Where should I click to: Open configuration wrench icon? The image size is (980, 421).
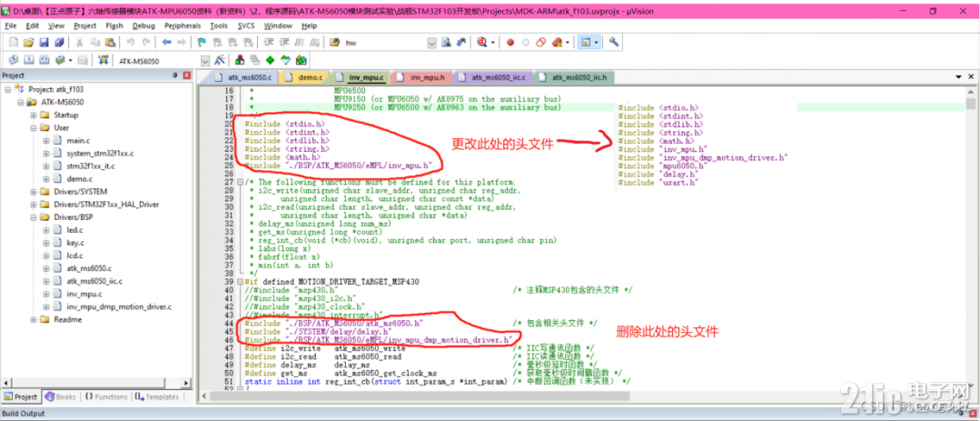(x=614, y=43)
